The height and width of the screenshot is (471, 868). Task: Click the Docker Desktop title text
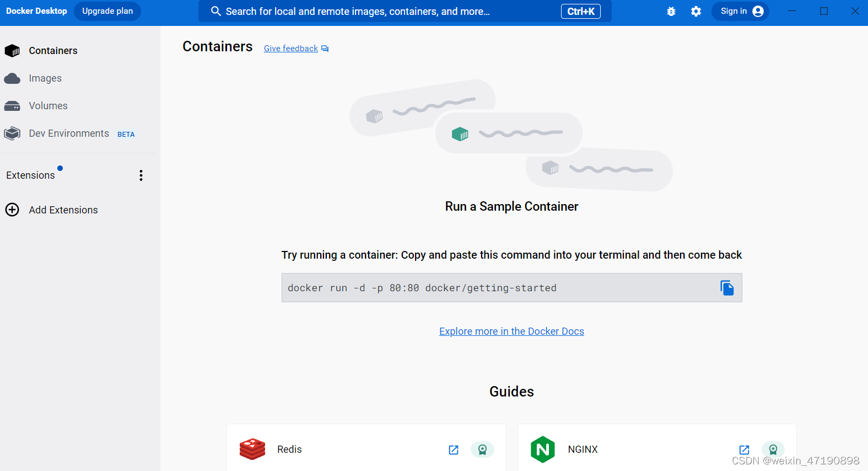(x=36, y=11)
